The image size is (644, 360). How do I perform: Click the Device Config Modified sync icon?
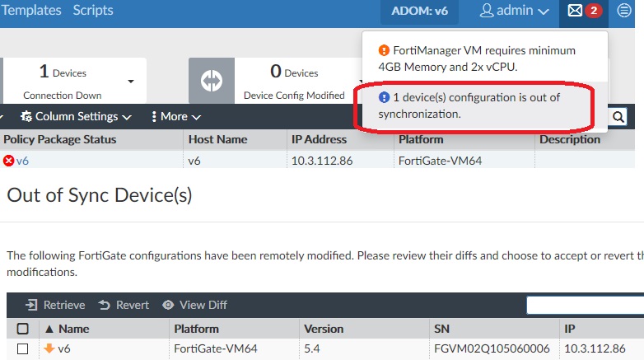click(x=212, y=80)
